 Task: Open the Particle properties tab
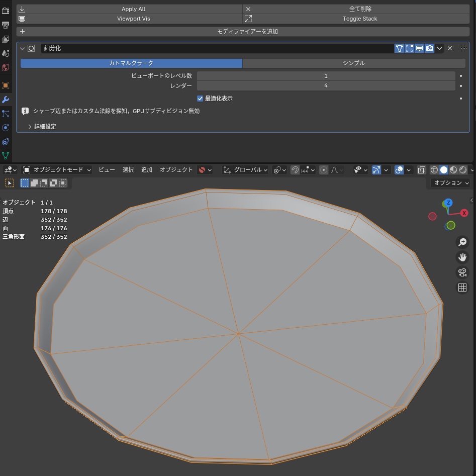pos(6,114)
